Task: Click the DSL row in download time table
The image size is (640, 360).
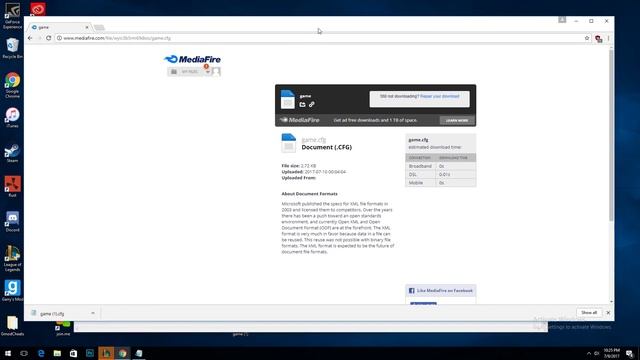Action: coord(440,174)
